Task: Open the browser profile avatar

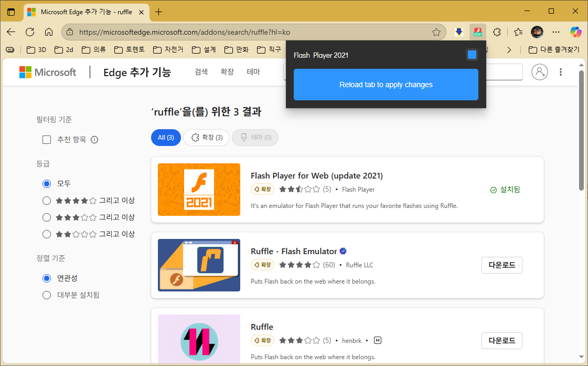Action: (537, 32)
